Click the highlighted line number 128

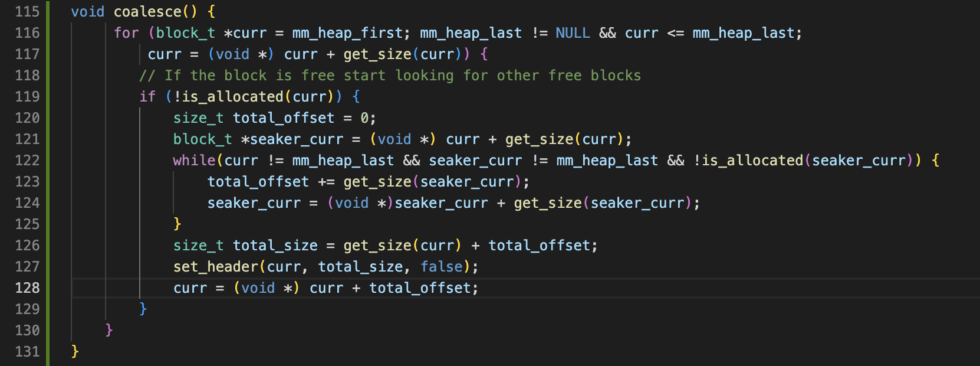click(x=27, y=288)
